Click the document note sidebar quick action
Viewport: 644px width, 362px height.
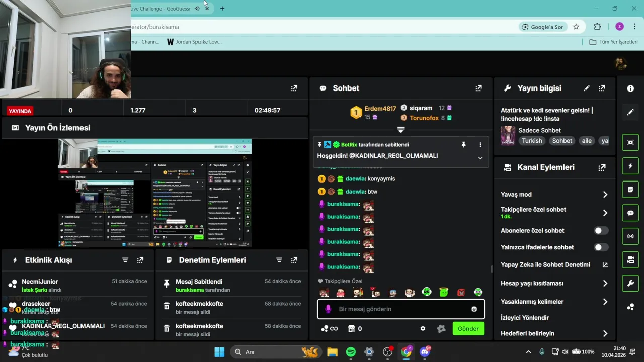click(630, 190)
